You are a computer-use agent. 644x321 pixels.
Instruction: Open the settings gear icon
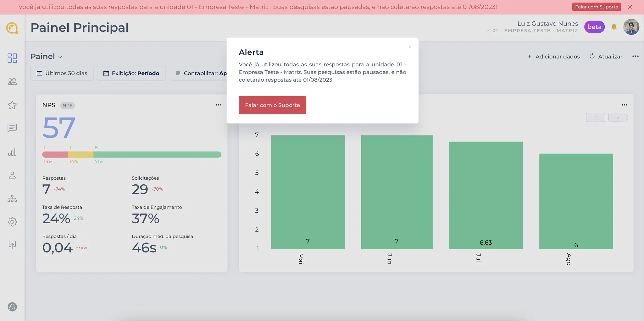(x=12, y=222)
